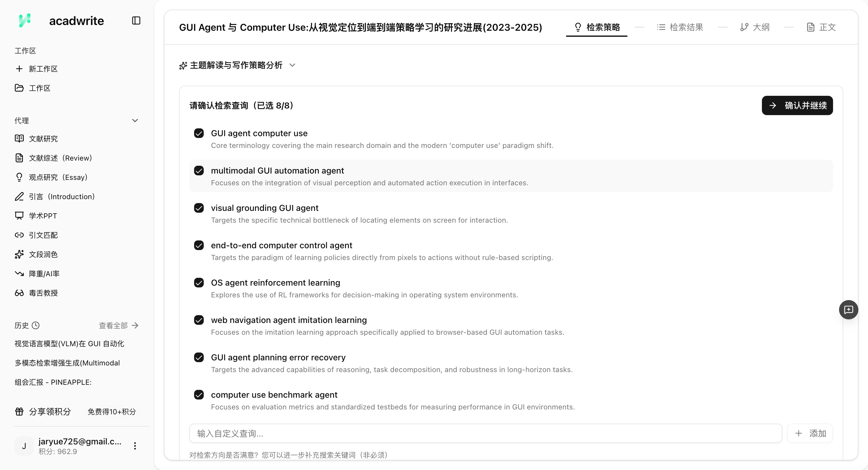Click the review title 'GUI Agent 与 Computer Use'
Viewport: 868px width, 470px height.
360,27
